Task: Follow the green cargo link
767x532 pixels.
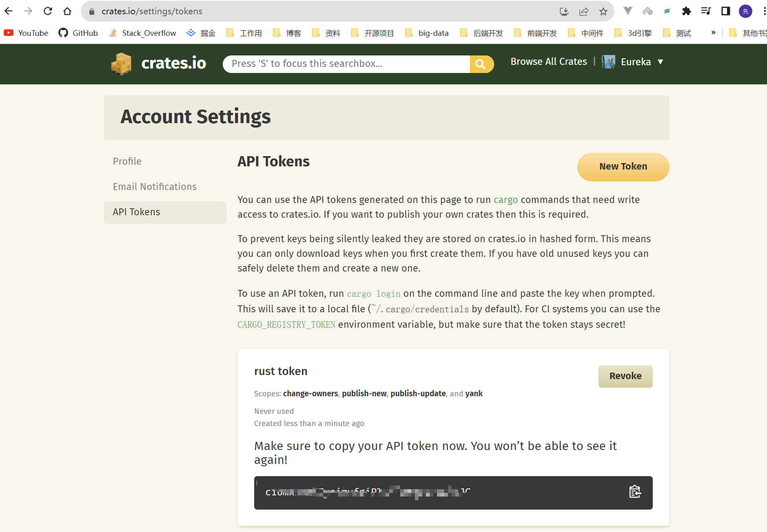Action: [505, 200]
